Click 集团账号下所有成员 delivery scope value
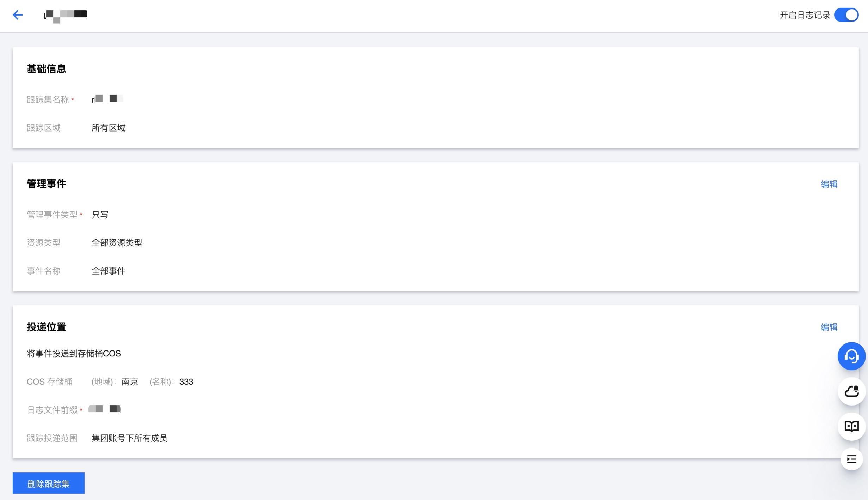The width and height of the screenshot is (868, 500). pos(129,438)
